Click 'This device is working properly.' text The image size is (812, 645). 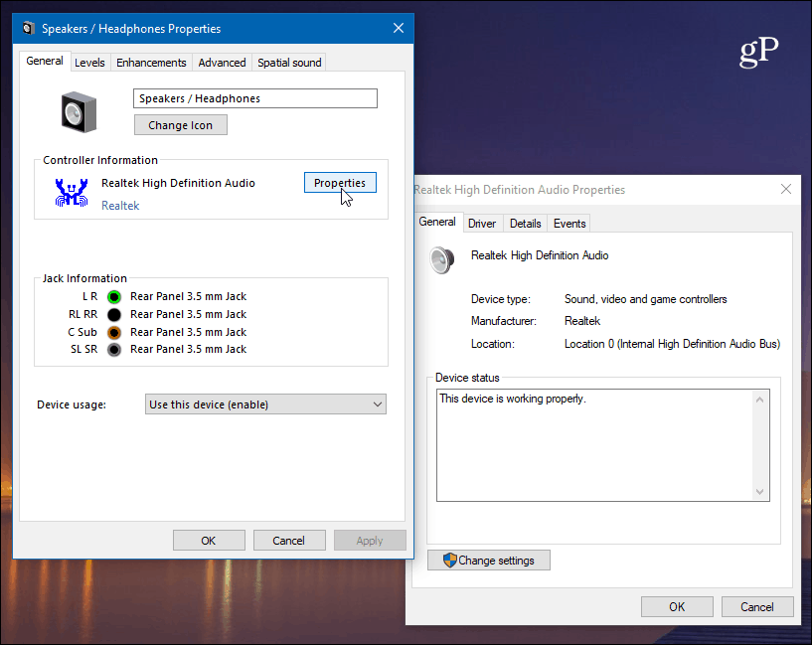513,399
